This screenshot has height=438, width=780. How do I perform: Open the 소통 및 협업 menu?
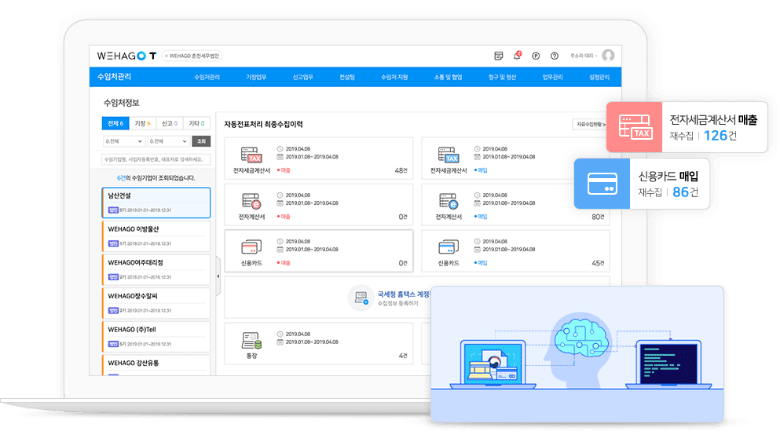click(448, 77)
